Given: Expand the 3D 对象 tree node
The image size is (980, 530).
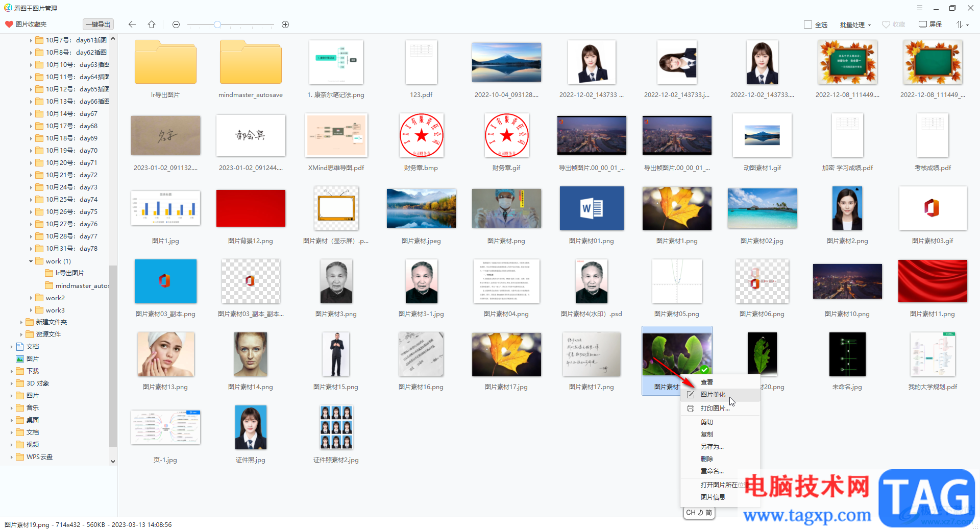Looking at the screenshot, I should click(x=11, y=383).
